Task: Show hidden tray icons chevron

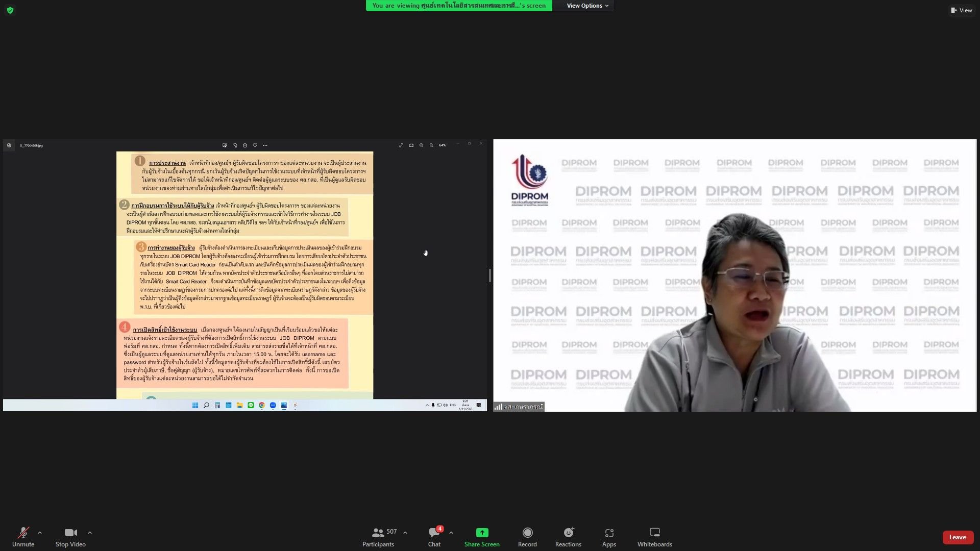Action: (427, 405)
